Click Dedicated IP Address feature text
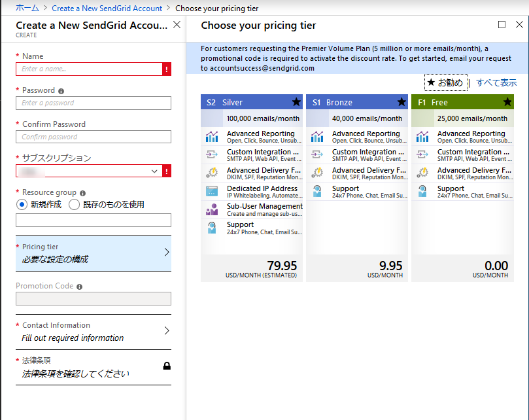 [262, 188]
